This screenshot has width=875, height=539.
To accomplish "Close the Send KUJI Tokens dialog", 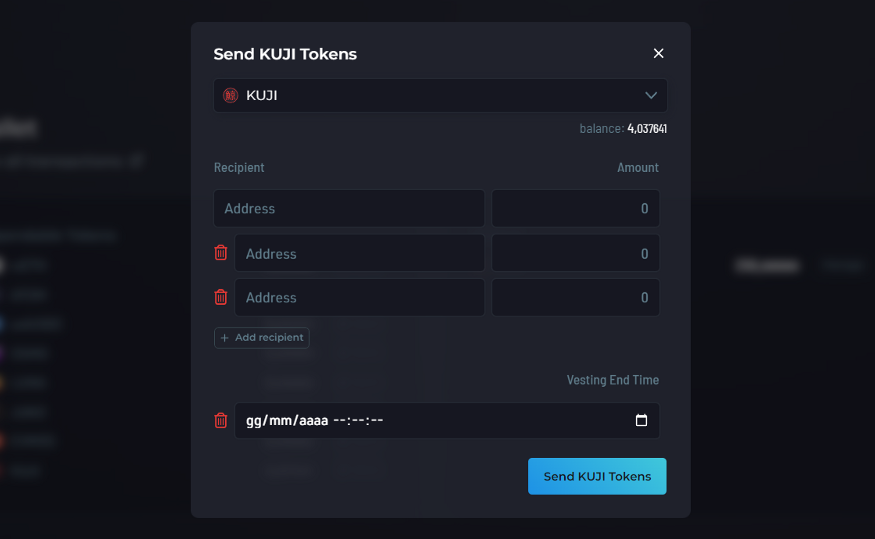I will coord(658,53).
